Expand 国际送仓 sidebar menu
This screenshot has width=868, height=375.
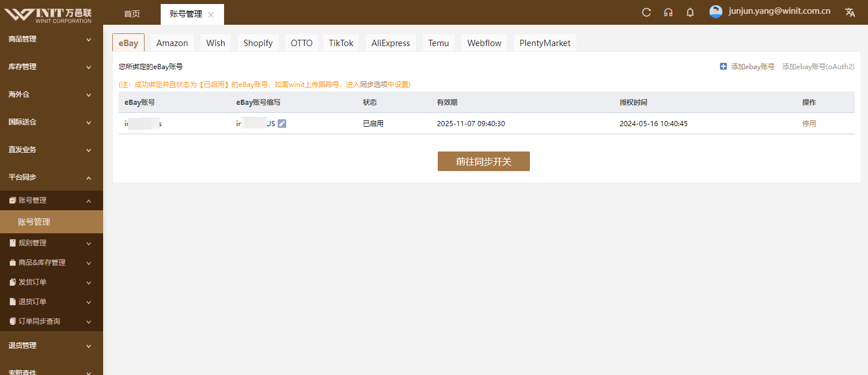51,122
